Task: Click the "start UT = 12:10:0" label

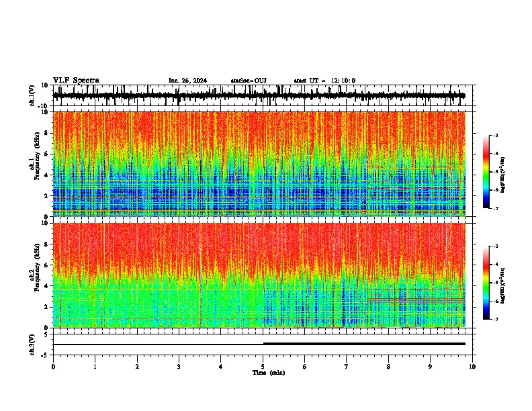Action: click(x=324, y=81)
